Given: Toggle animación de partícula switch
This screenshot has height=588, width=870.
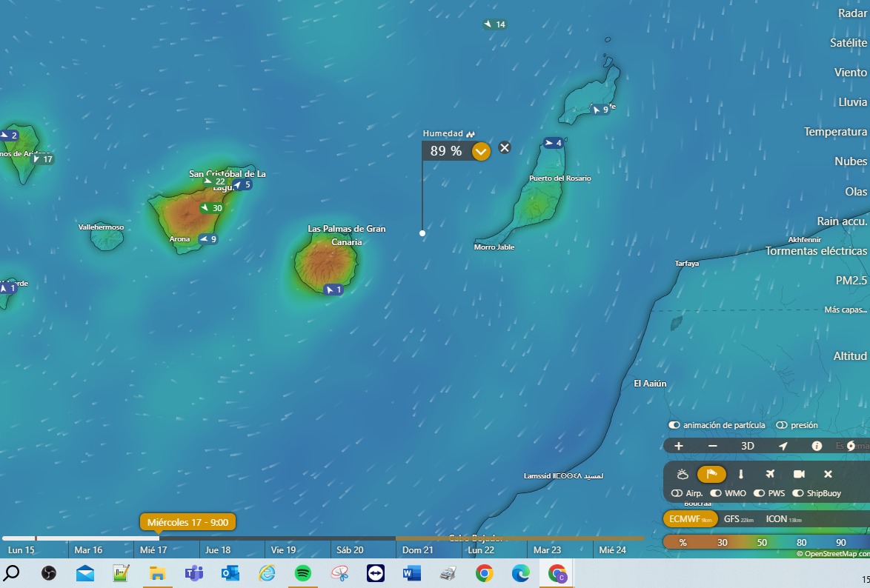Looking at the screenshot, I should click(x=674, y=426).
